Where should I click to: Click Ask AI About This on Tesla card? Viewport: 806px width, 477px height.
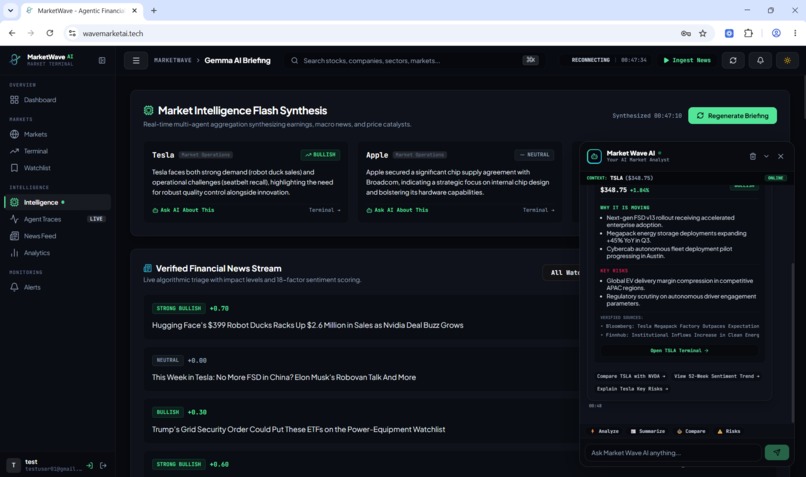(x=184, y=210)
